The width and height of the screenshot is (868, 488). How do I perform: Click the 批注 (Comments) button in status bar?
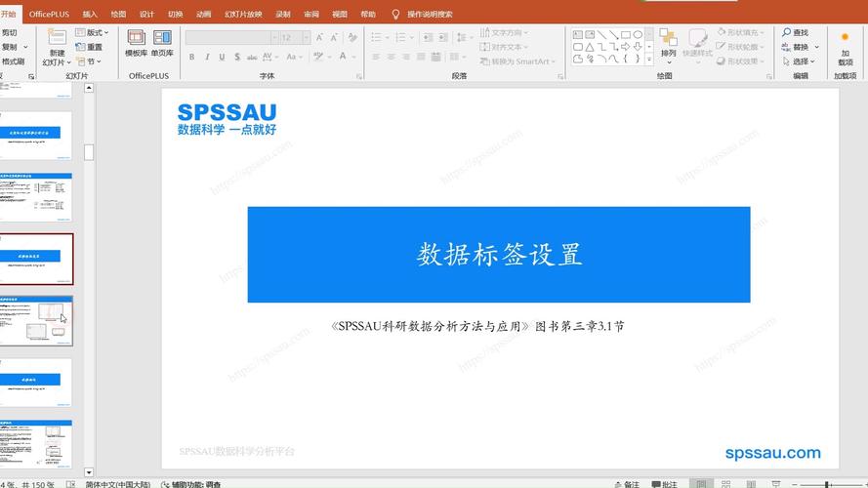(x=663, y=484)
